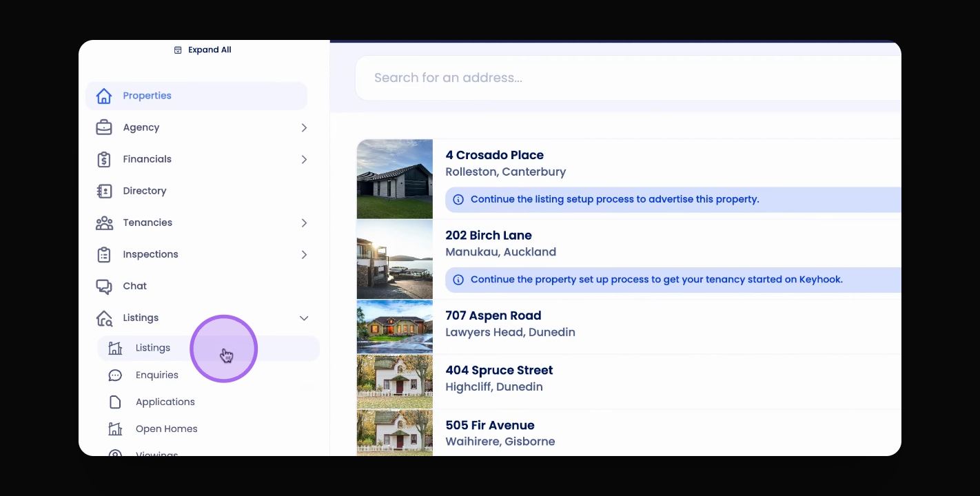
Task: Open the 707 Aspen Road photo thumbnail
Action: pos(395,327)
